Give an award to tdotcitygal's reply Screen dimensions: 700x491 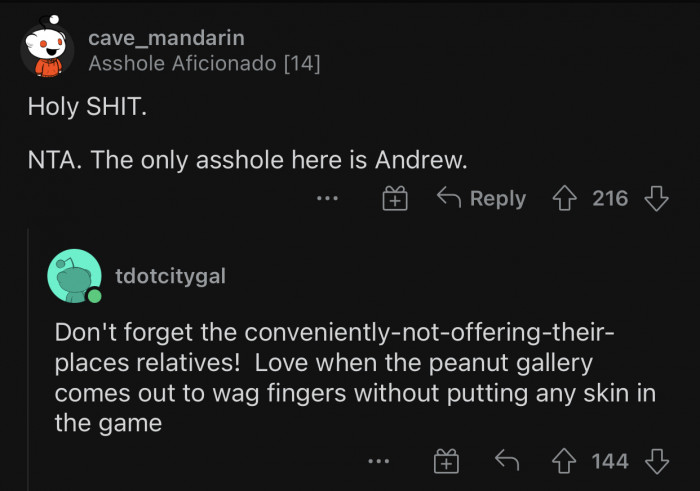point(446,461)
